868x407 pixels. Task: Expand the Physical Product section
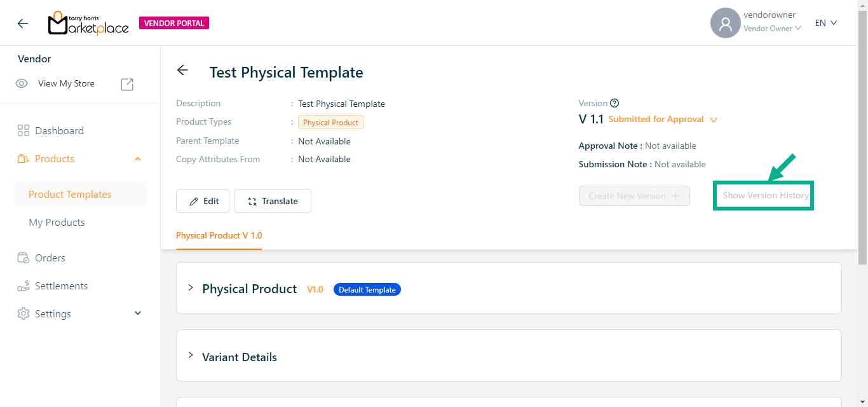(x=191, y=288)
